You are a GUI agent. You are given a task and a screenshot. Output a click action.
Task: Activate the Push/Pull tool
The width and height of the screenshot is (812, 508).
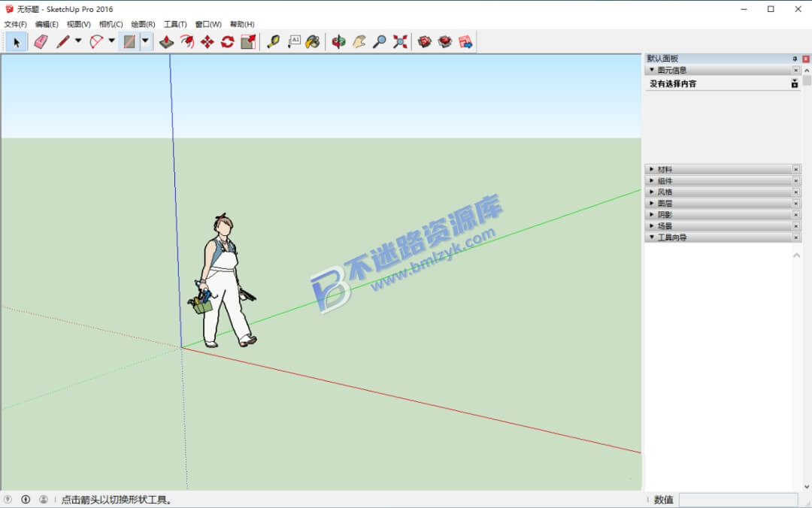[166, 42]
